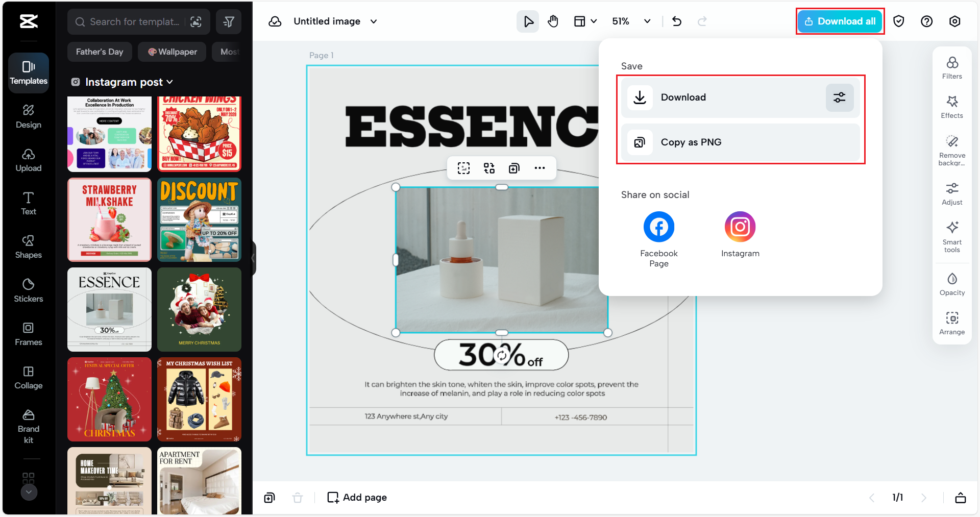Choose the Collaboration At Work template
The width and height of the screenshot is (980, 517).
point(109,134)
